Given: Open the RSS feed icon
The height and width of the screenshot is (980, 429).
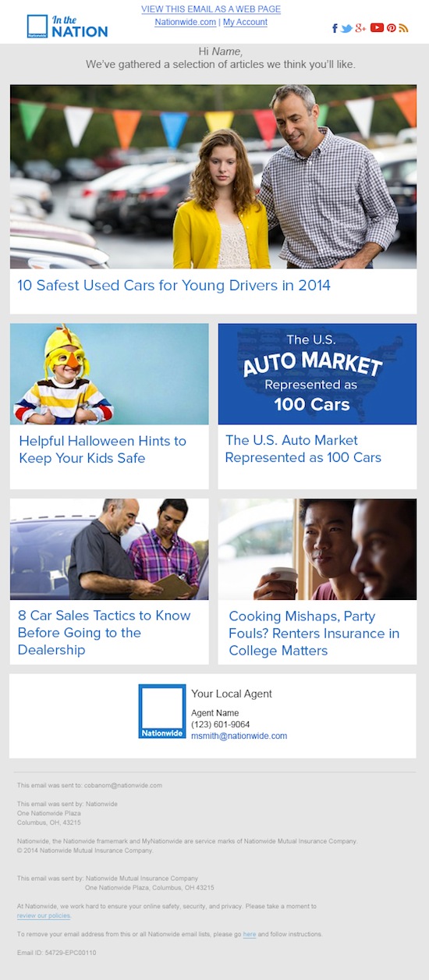Looking at the screenshot, I should coord(403,28).
